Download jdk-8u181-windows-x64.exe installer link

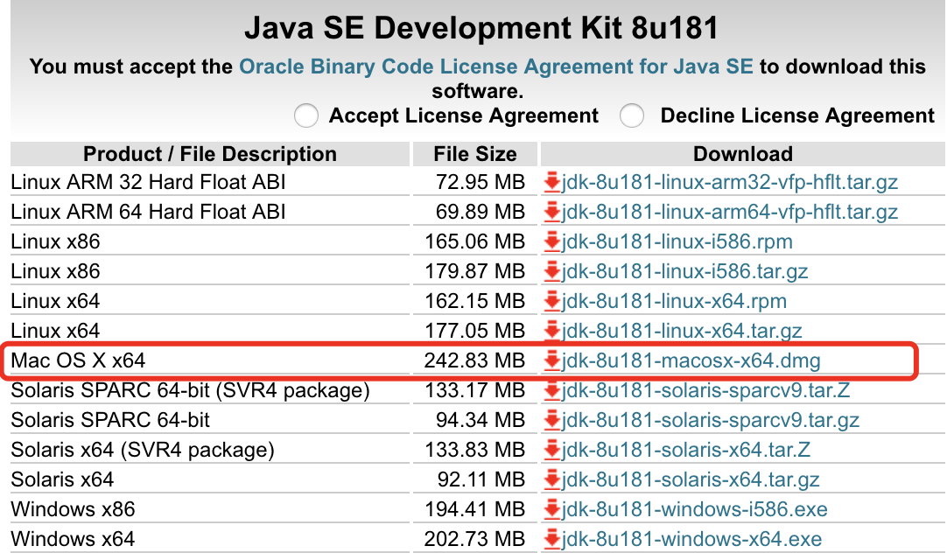(x=691, y=539)
